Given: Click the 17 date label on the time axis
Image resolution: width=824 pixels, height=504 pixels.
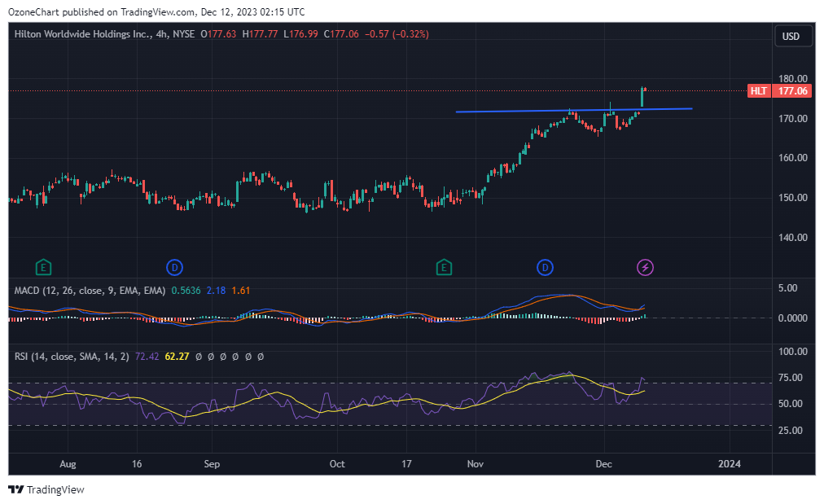Looking at the screenshot, I should click(406, 464).
